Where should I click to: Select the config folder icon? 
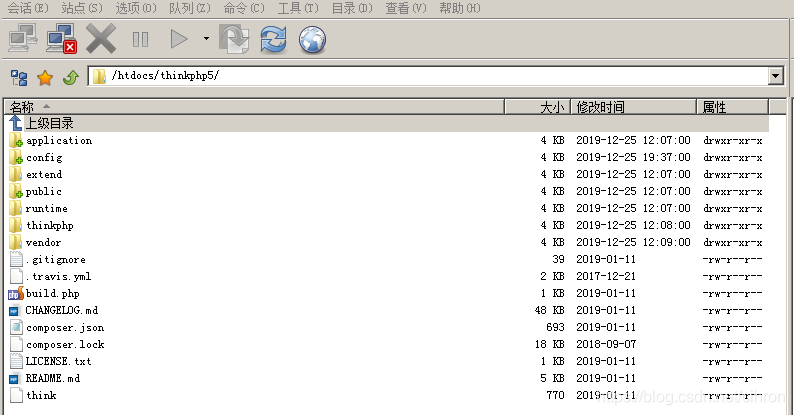[16, 158]
